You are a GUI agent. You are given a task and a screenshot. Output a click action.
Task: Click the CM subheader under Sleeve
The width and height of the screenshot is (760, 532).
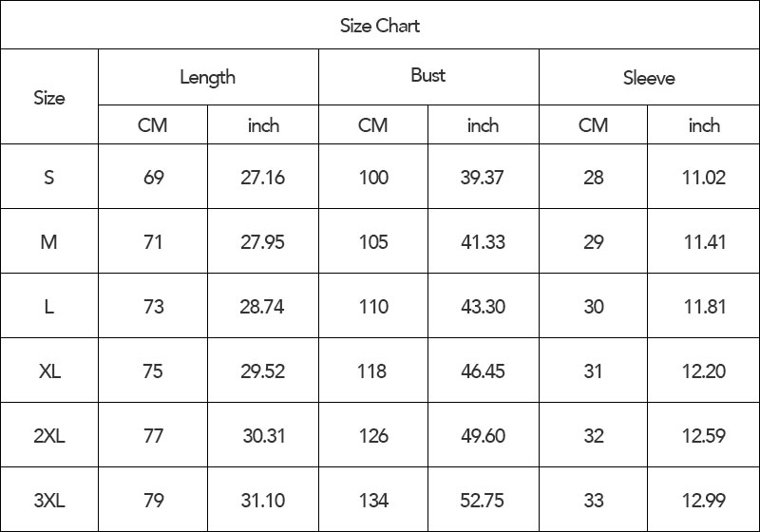coord(593,125)
